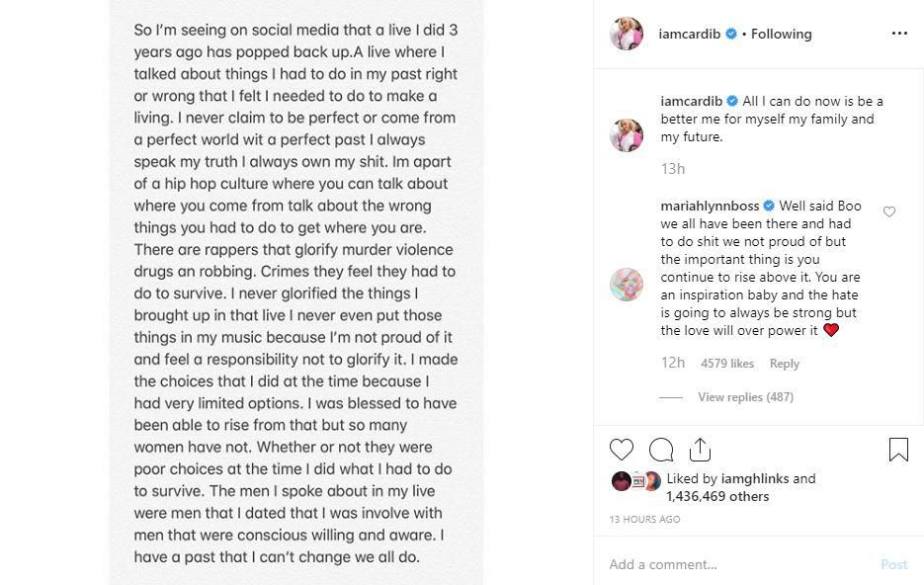This screenshot has width=924, height=585.
Task: Expand View replies (487)
Action: coord(745,397)
